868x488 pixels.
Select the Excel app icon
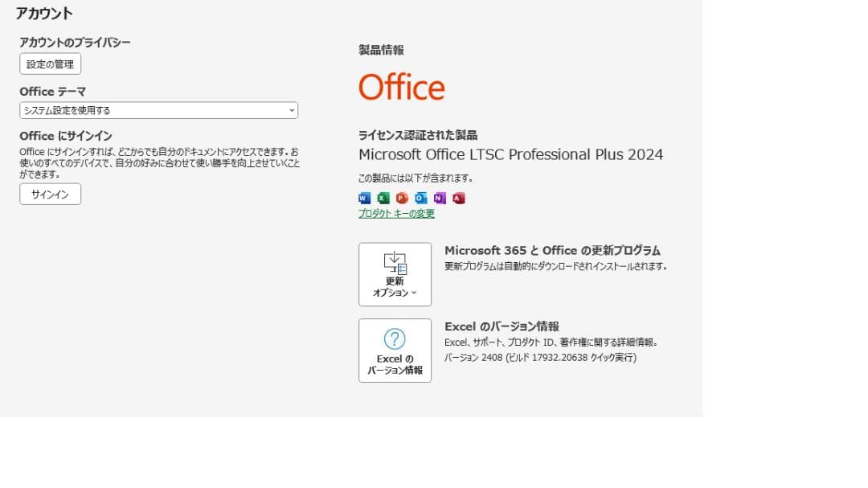(383, 198)
